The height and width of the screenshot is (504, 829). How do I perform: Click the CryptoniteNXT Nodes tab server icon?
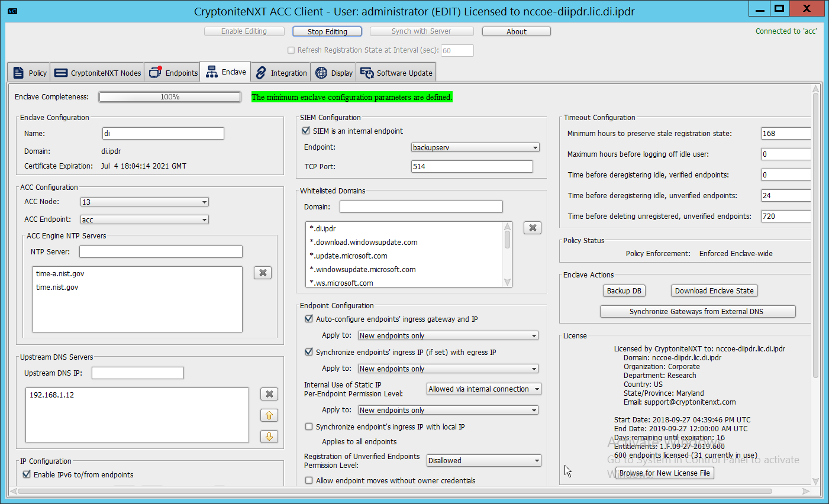(60, 73)
